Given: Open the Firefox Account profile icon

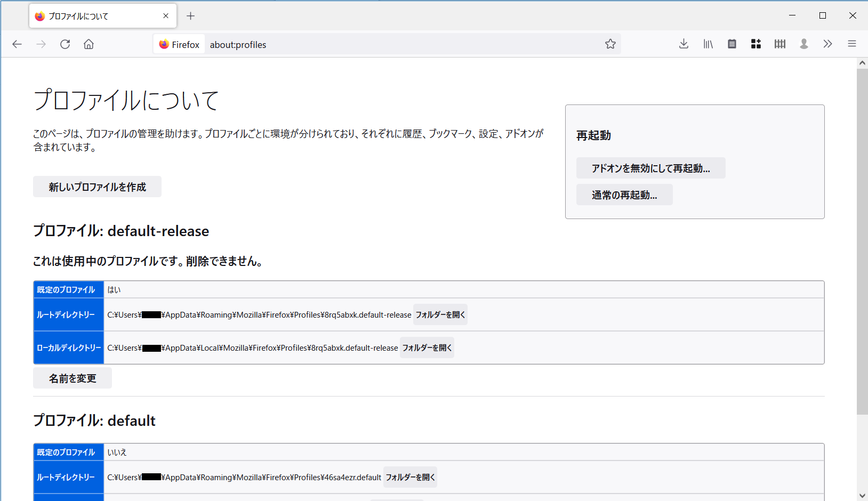Looking at the screenshot, I should 803,44.
